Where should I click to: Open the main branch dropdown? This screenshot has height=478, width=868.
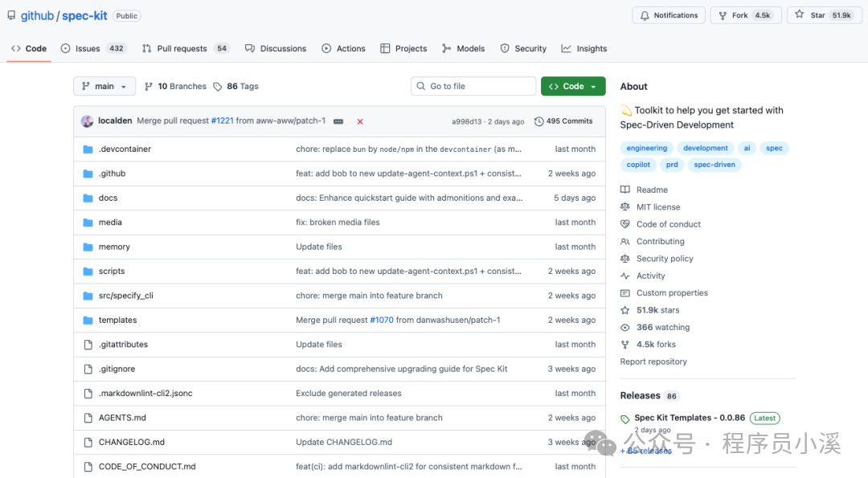(104, 87)
